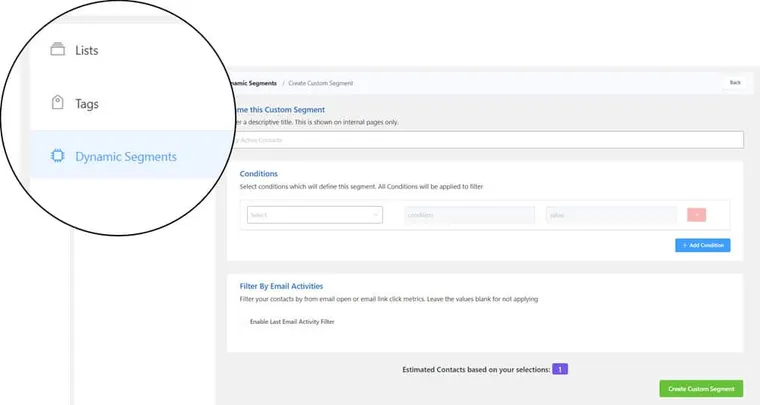760x405 pixels.
Task: Click the Back button
Action: 735,83
